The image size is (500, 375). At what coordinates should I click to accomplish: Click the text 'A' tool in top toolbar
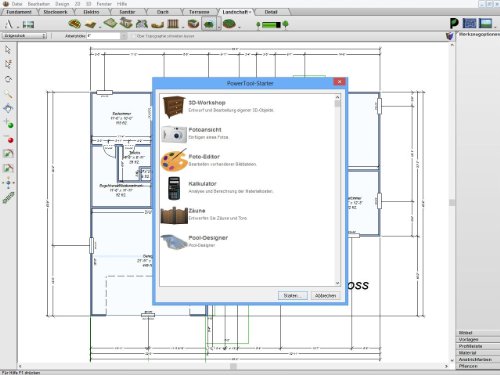[x=9, y=24]
